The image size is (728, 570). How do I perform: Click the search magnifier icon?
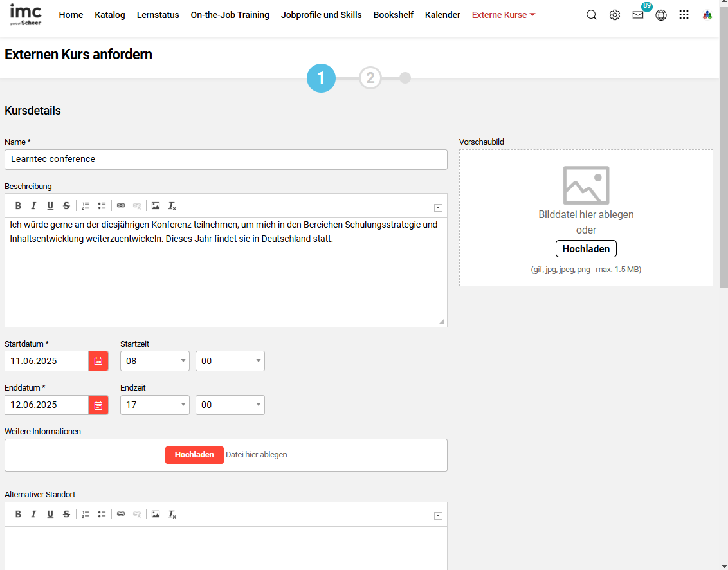592,15
